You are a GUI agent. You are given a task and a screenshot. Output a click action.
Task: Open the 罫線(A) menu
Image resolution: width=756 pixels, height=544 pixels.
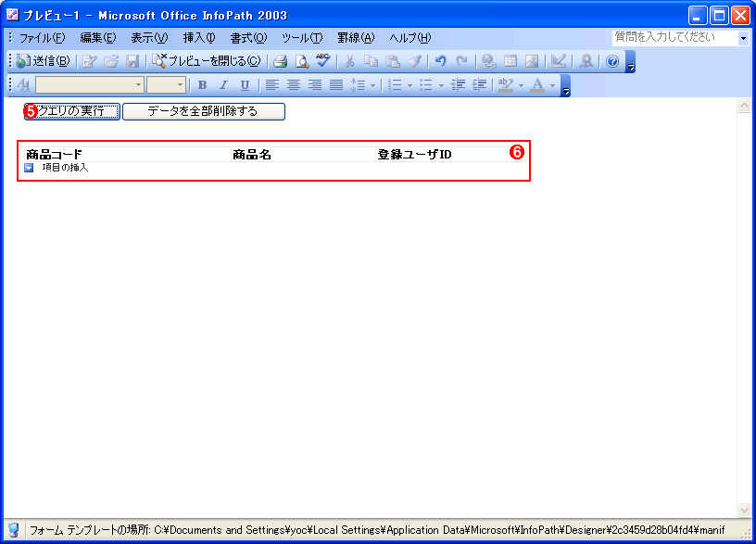(356, 38)
